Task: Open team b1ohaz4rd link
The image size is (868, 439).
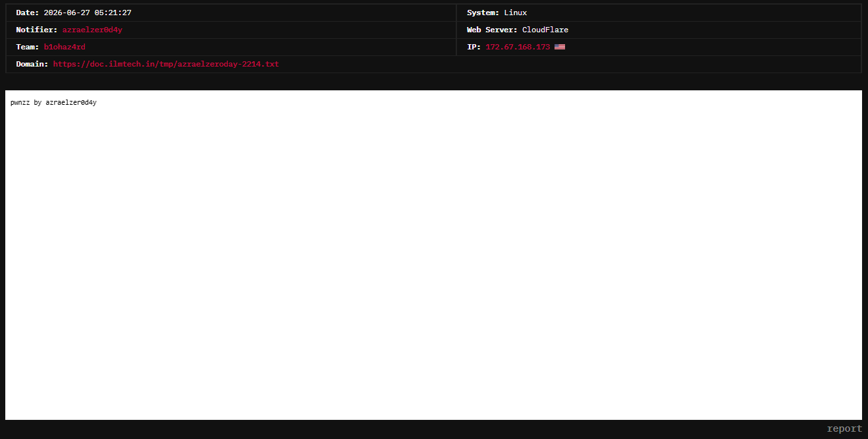Action: point(65,47)
